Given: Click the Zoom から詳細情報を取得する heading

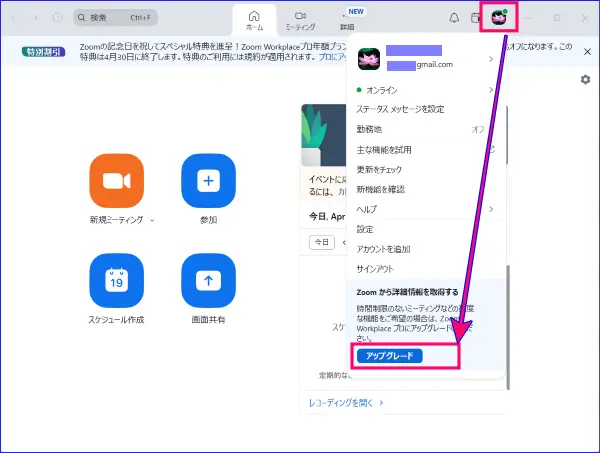Looking at the screenshot, I should click(407, 292).
